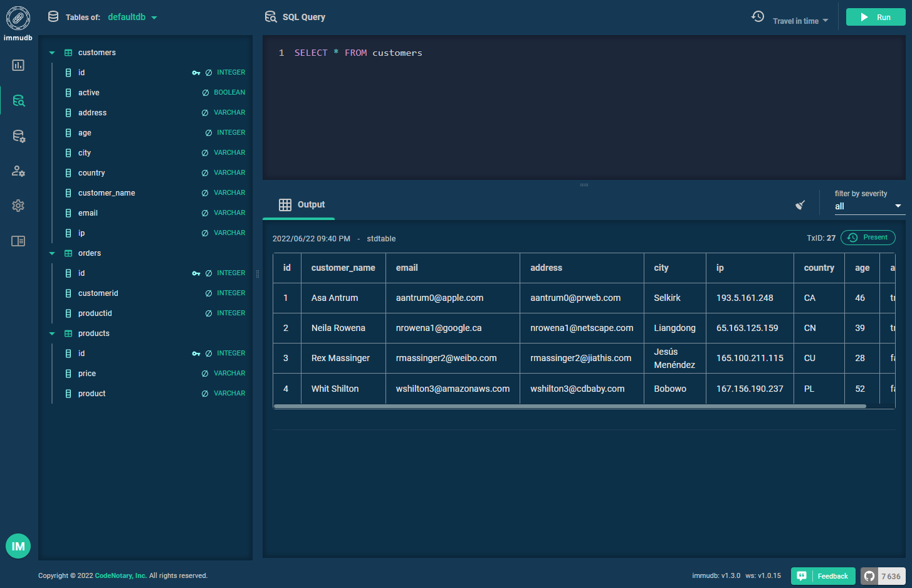Select the productid column under orders

[95, 313]
